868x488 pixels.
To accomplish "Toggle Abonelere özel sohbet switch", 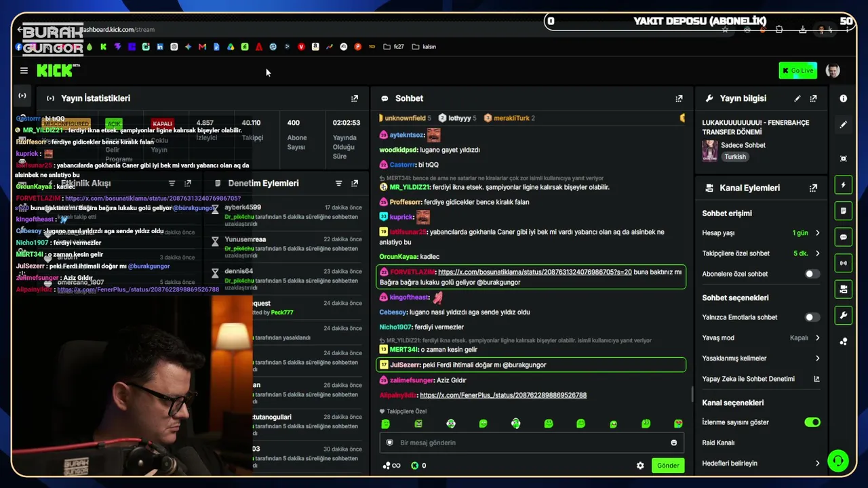I will pos(812,274).
